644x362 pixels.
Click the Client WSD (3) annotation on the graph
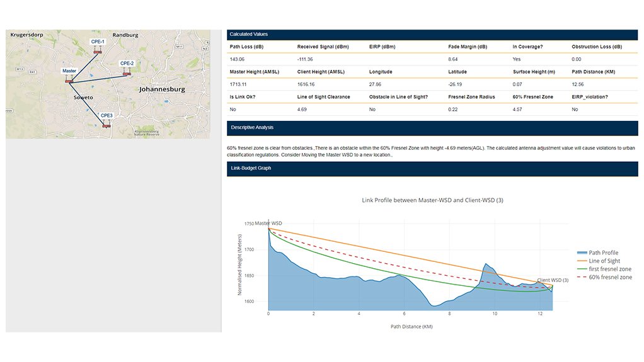pyautogui.click(x=553, y=280)
